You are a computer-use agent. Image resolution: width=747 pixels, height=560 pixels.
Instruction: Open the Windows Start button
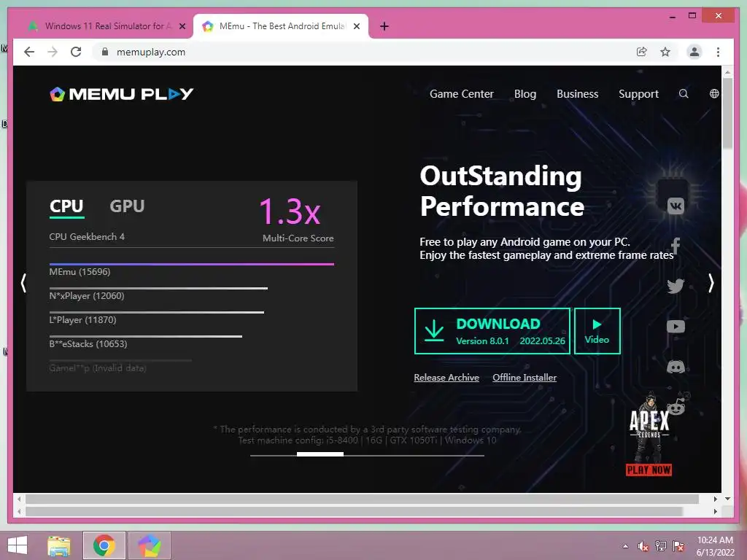point(18,545)
